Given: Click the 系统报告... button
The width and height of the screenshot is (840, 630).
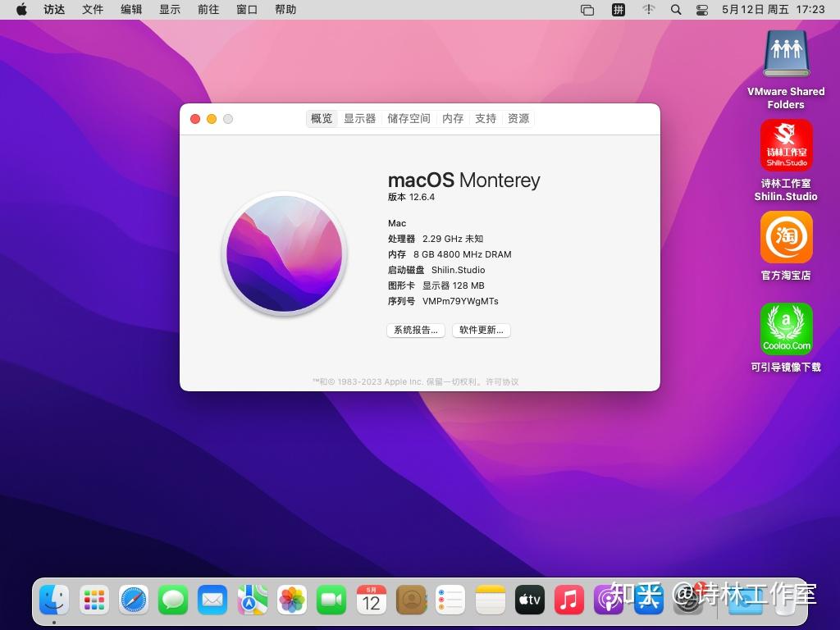Looking at the screenshot, I should [416, 330].
